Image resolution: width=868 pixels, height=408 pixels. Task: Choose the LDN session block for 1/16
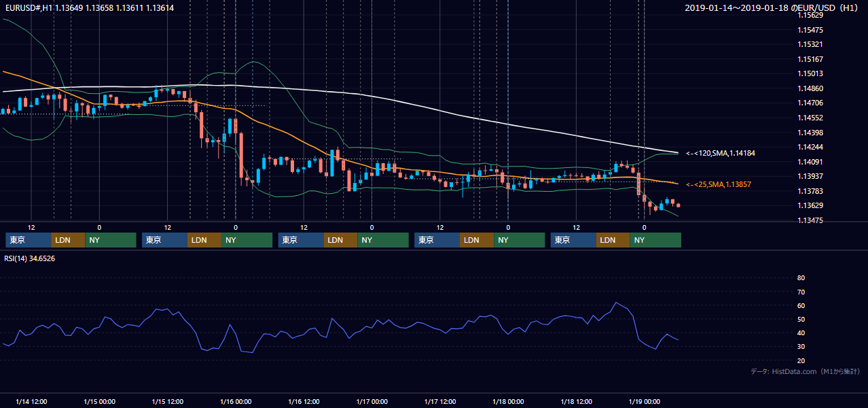[x=341, y=240]
